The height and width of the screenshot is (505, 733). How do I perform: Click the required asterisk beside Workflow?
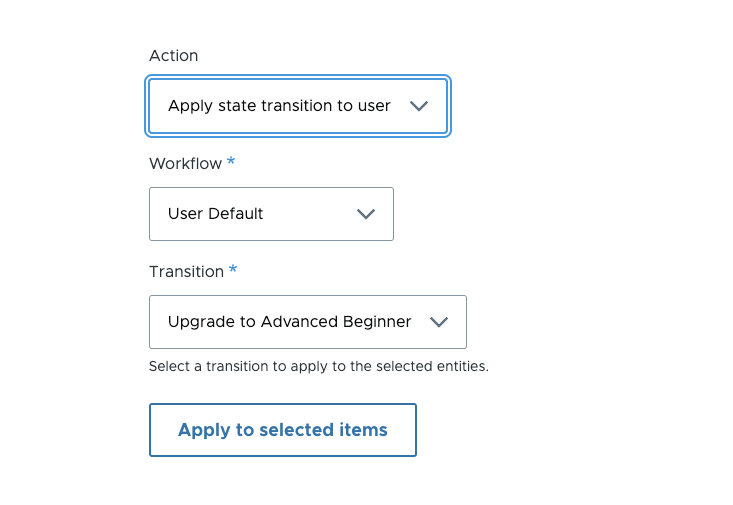(231, 162)
